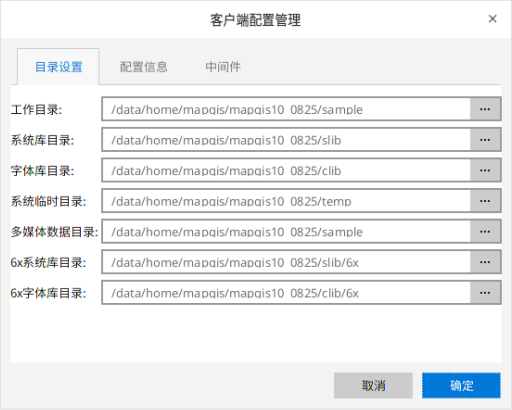This screenshot has width=512, height=410.
Task: Switch to the 中间件 tab
Action: click(x=223, y=67)
